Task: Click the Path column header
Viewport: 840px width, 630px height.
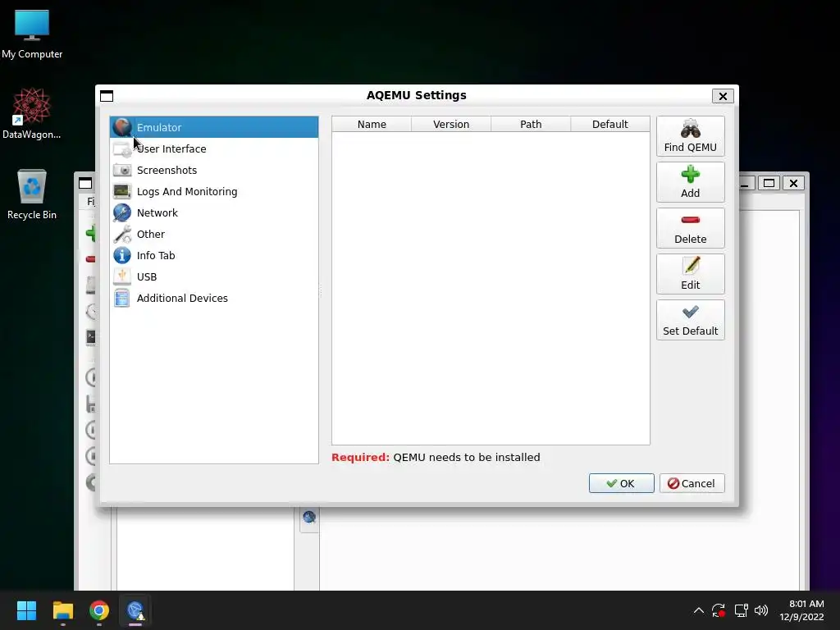Action: [531, 125]
